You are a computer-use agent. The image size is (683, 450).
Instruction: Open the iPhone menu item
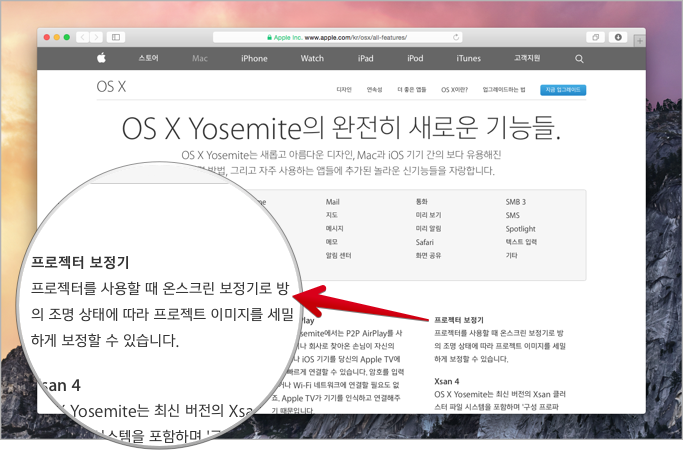coord(254,58)
